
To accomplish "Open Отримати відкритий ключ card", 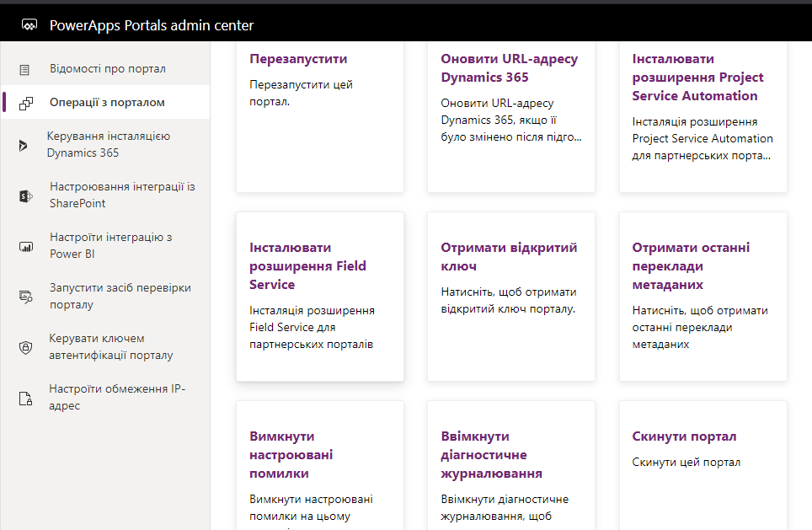I will 510,296.
